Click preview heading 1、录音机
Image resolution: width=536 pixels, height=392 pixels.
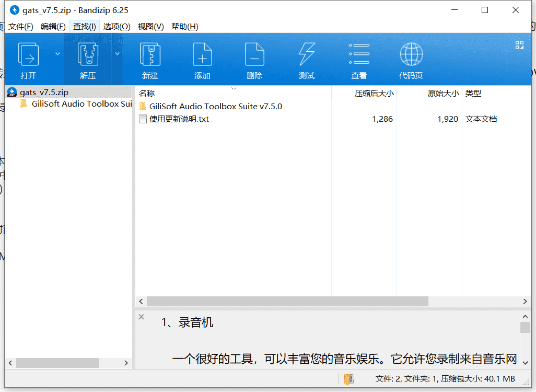(187, 322)
